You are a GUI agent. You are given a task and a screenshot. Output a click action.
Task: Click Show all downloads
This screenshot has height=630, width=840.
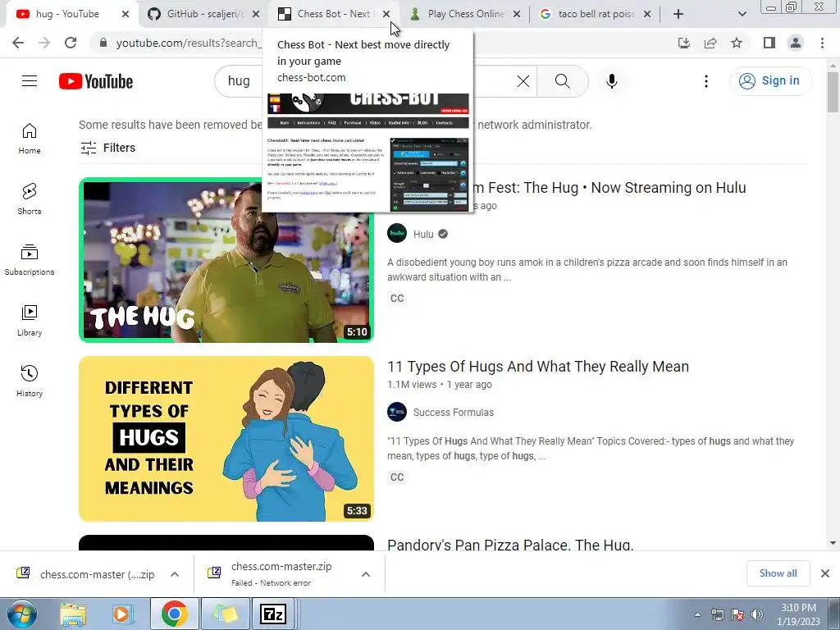[778, 573]
